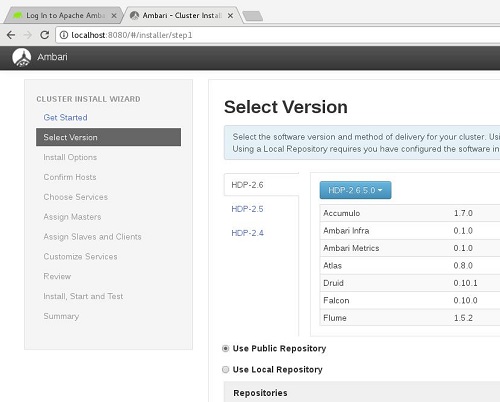Click the Accumulo service row
Screen dimensions: 500x402
point(410,213)
